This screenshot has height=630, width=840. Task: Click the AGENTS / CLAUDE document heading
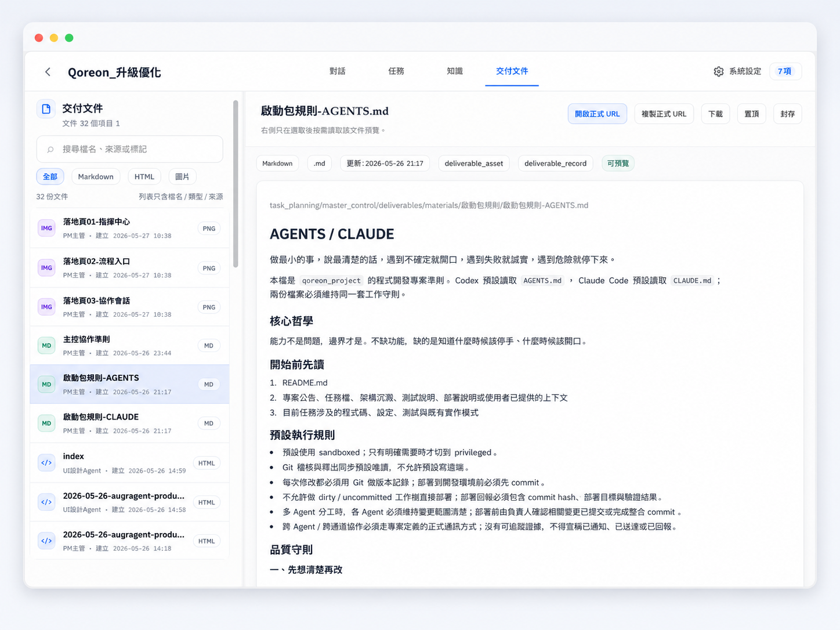332,234
